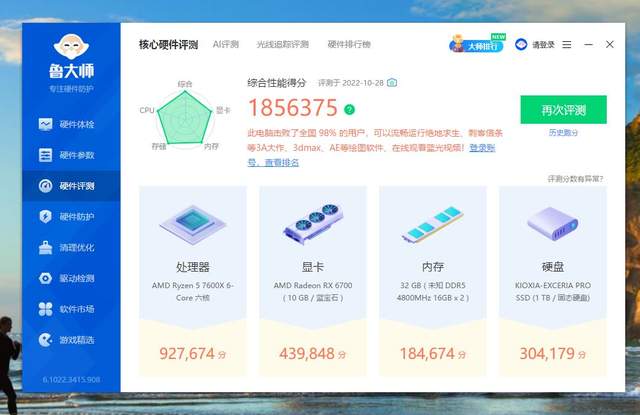Open 驱动检测 sidebar entry
Viewport: 640px width, 415px height.
tap(71, 278)
